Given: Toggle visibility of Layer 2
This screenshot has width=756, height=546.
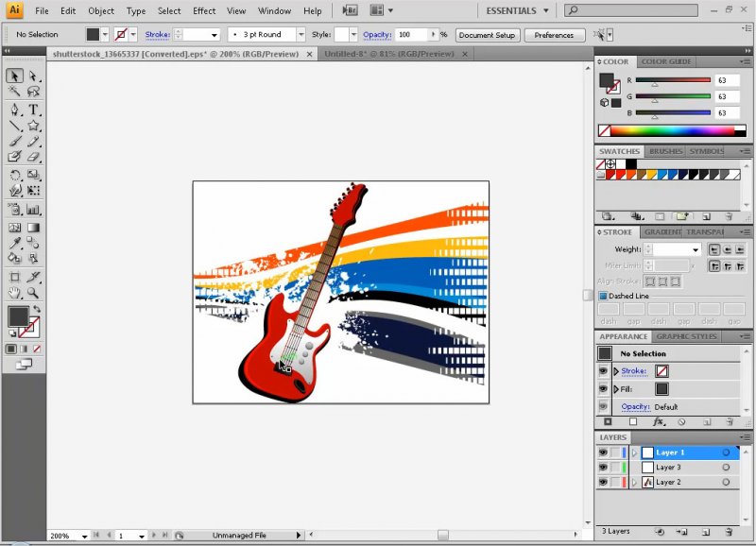Looking at the screenshot, I should (603, 482).
